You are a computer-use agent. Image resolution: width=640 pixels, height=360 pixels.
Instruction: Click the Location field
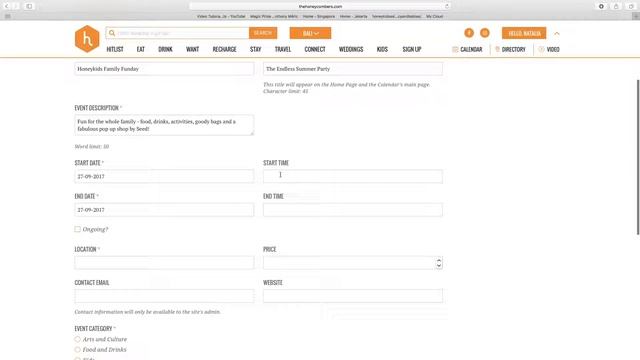point(164,263)
